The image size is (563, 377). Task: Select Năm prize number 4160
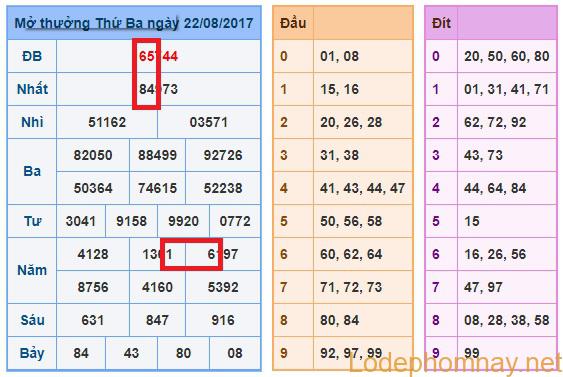(x=157, y=287)
